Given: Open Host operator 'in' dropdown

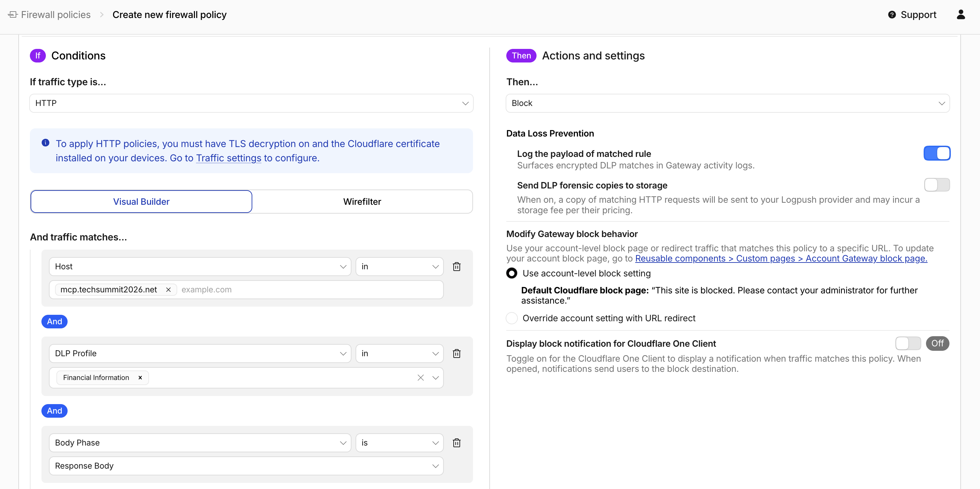Looking at the screenshot, I should [399, 266].
